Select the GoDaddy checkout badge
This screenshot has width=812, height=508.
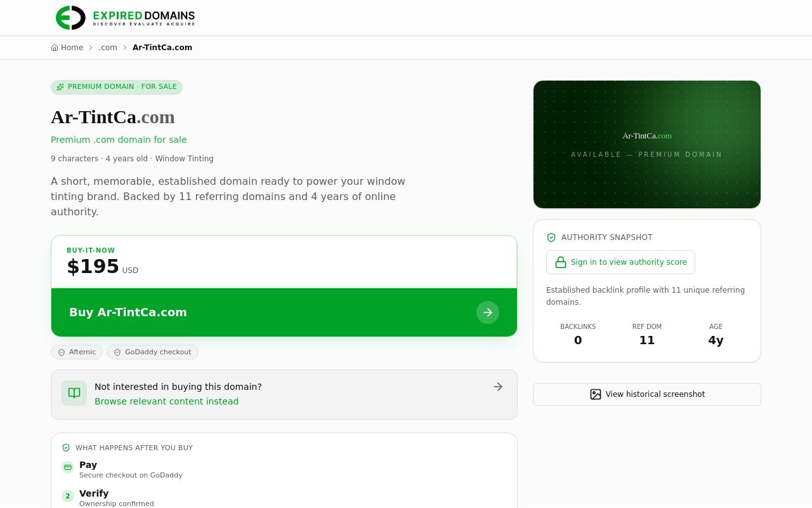[152, 352]
